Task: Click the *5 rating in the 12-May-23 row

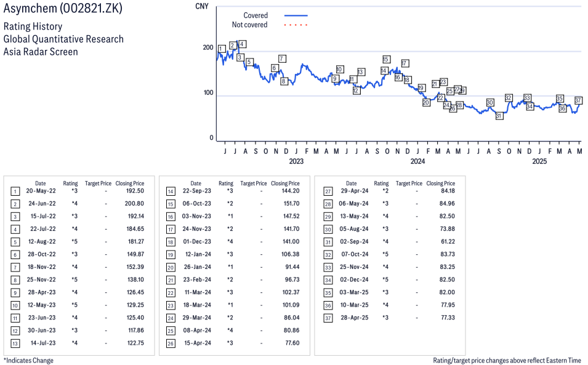Action: (75, 305)
